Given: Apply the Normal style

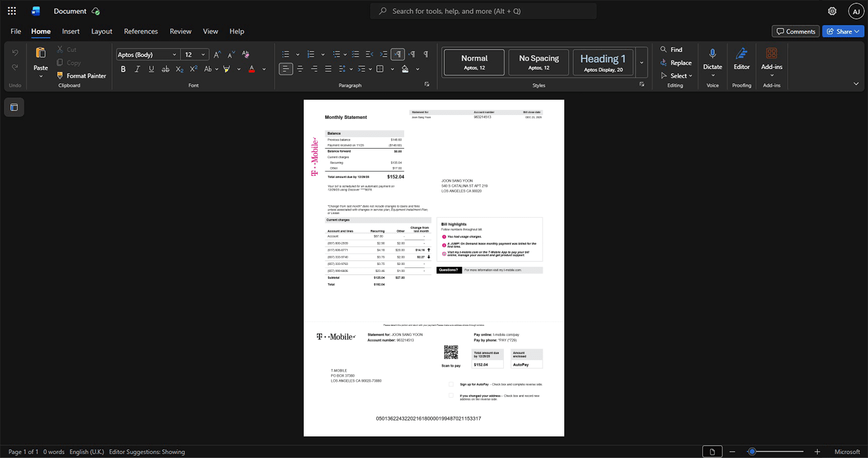Looking at the screenshot, I should (x=474, y=62).
